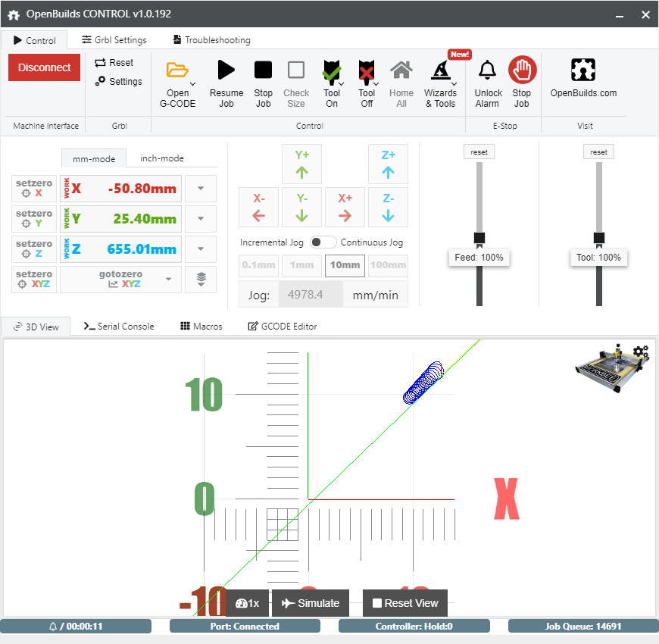Switch to inch-mode units

[162, 158]
